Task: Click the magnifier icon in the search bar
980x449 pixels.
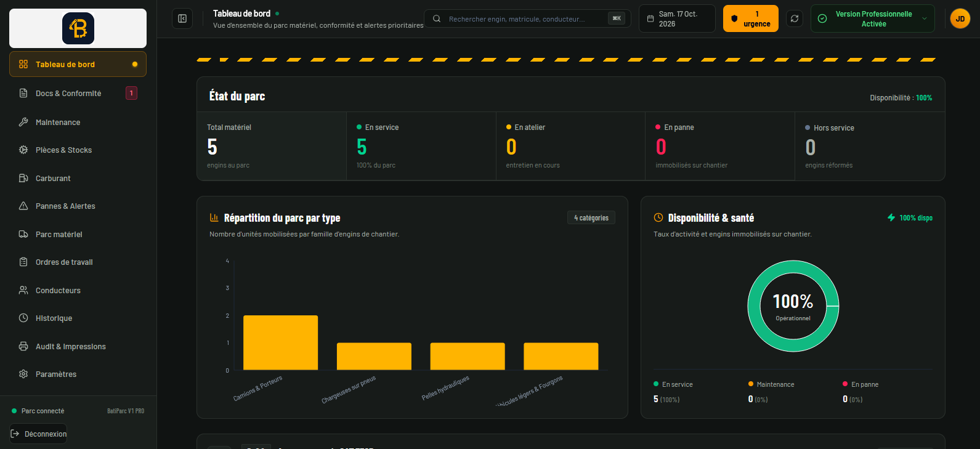Action: click(437, 18)
